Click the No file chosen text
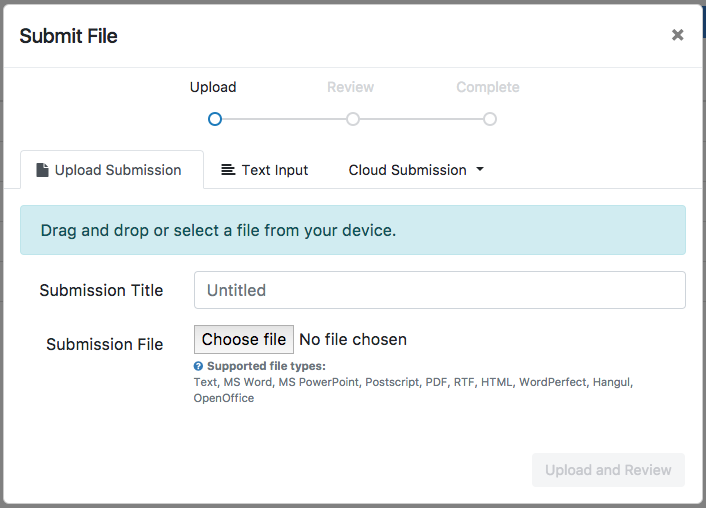Image resolution: width=706 pixels, height=508 pixels. [353, 340]
